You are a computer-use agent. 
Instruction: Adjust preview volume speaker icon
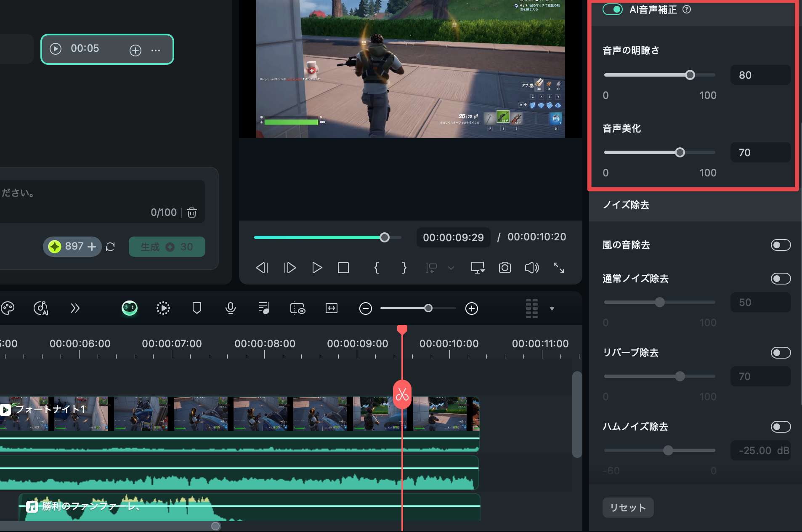[x=532, y=268]
